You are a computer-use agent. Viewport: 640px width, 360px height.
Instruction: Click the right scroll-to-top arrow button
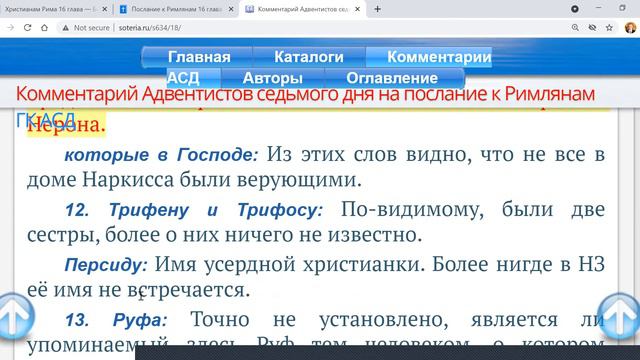coord(619,317)
